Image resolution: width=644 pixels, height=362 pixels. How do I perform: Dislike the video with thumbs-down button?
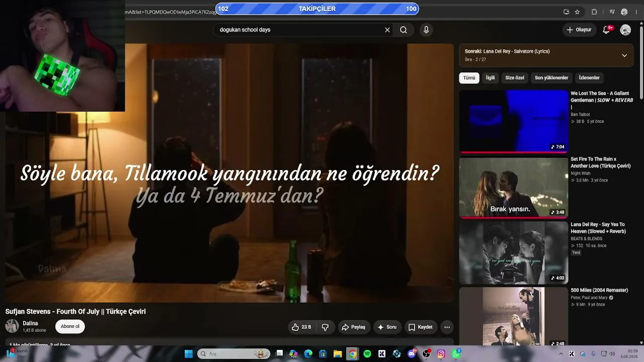click(x=325, y=327)
